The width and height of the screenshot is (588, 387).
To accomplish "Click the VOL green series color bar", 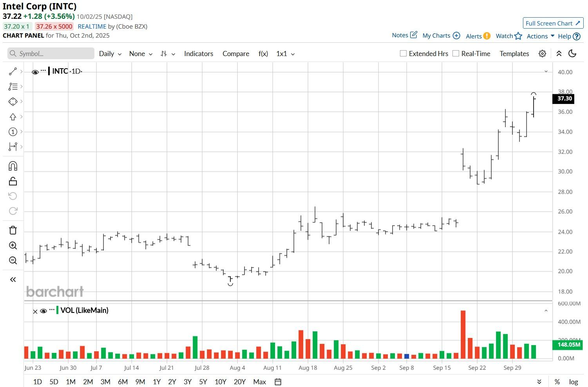I will click(58, 310).
